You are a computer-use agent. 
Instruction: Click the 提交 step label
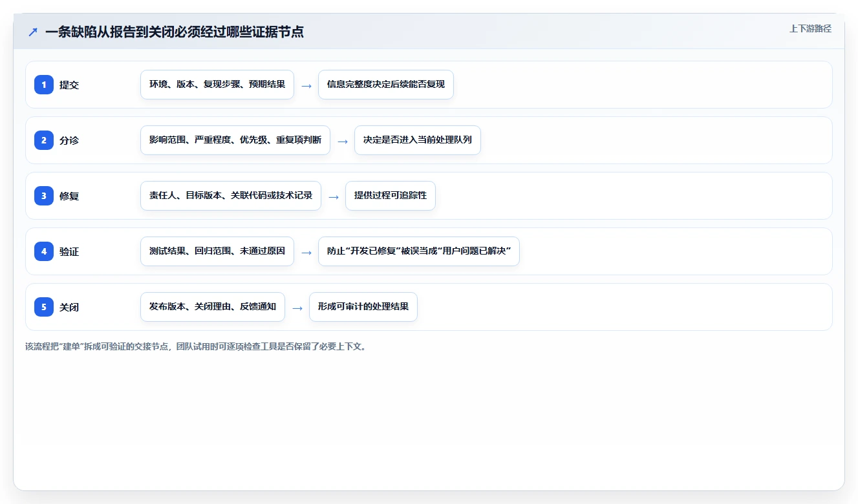(x=69, y=85)
